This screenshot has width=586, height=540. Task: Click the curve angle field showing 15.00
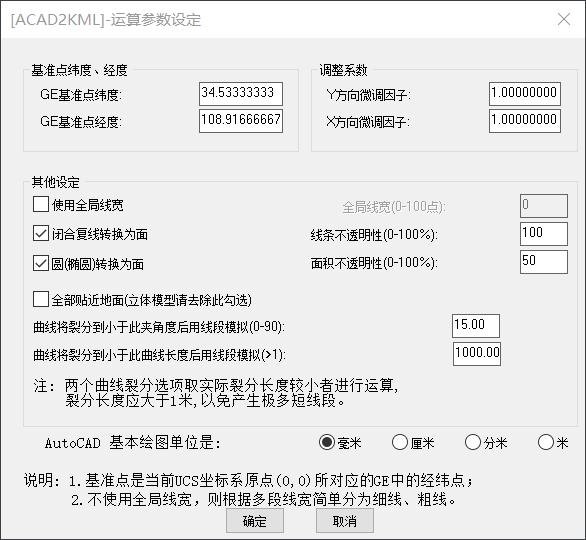pos(476,325)
